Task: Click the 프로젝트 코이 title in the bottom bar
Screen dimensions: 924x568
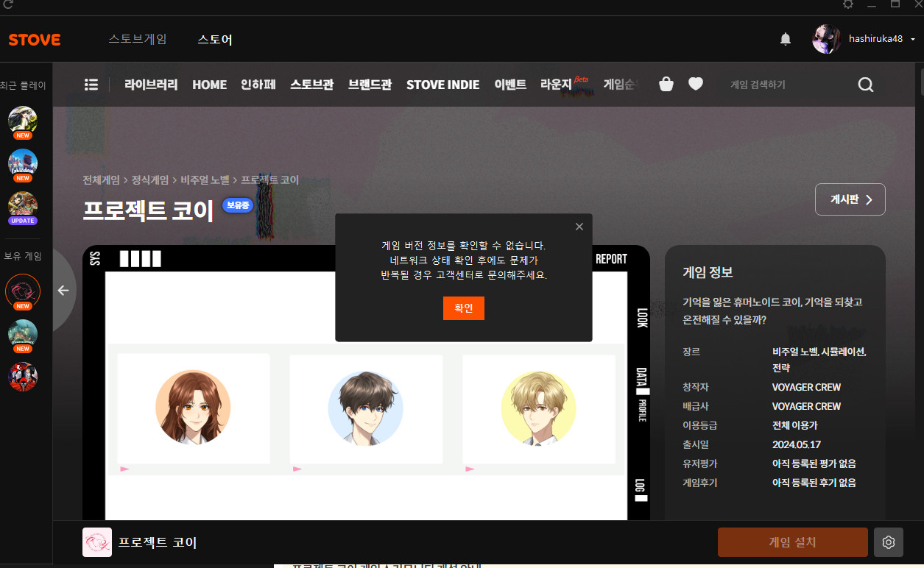Action: [x=158, y=543]
